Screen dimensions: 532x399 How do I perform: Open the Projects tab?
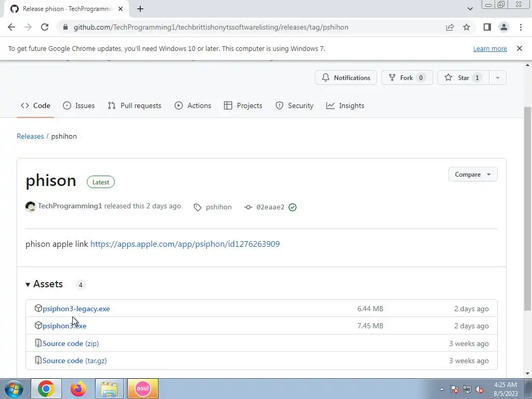(x=243, y=105)
